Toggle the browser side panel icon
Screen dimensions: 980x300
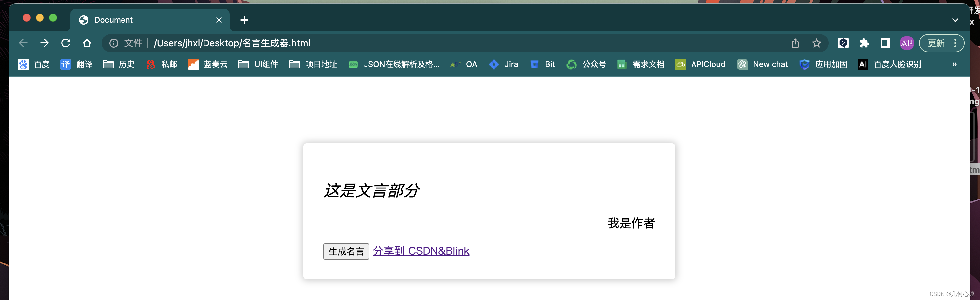[x=886, y=43]
